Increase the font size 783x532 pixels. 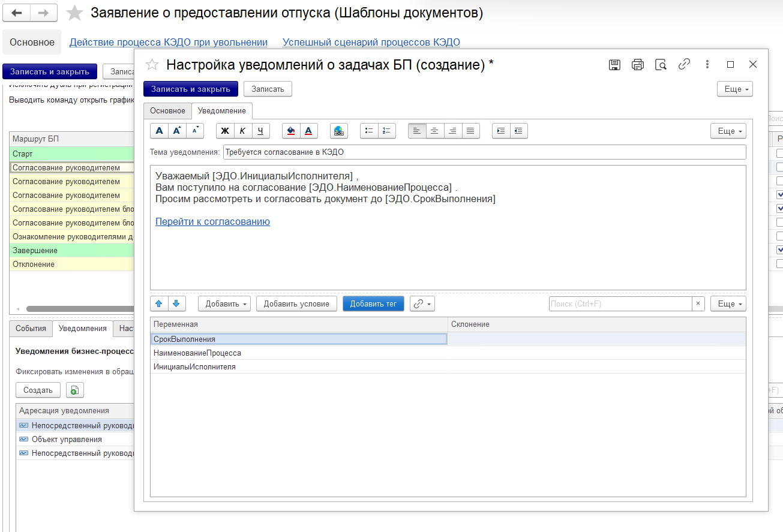(177, 131)
